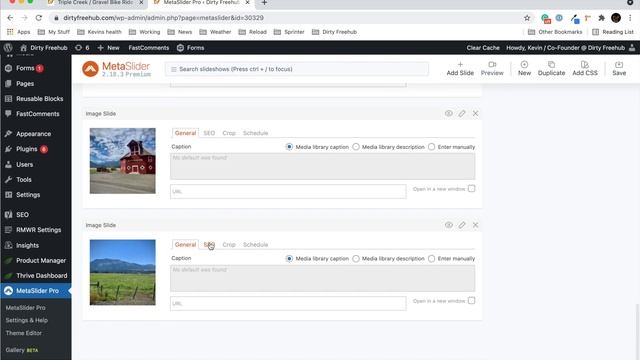Toggle visibility of the mountain field slide
Screen dimensions: 640x360
coord(449,225)
